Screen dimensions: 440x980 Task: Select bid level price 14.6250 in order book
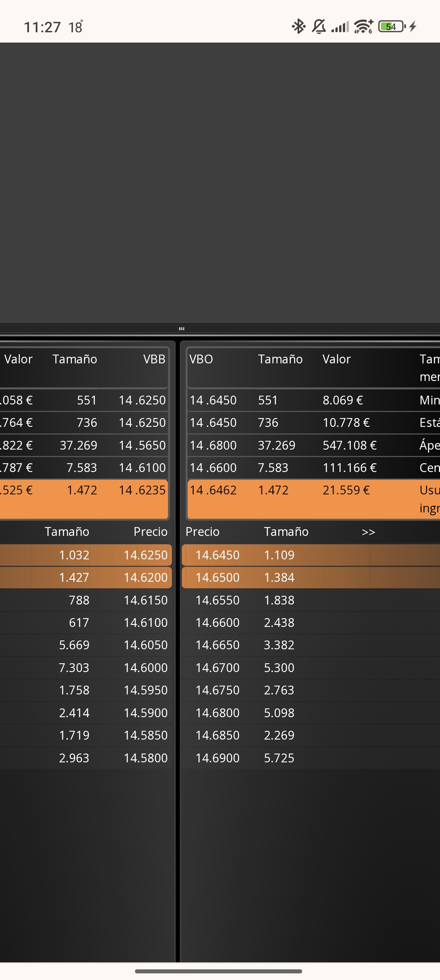(146, 555)
